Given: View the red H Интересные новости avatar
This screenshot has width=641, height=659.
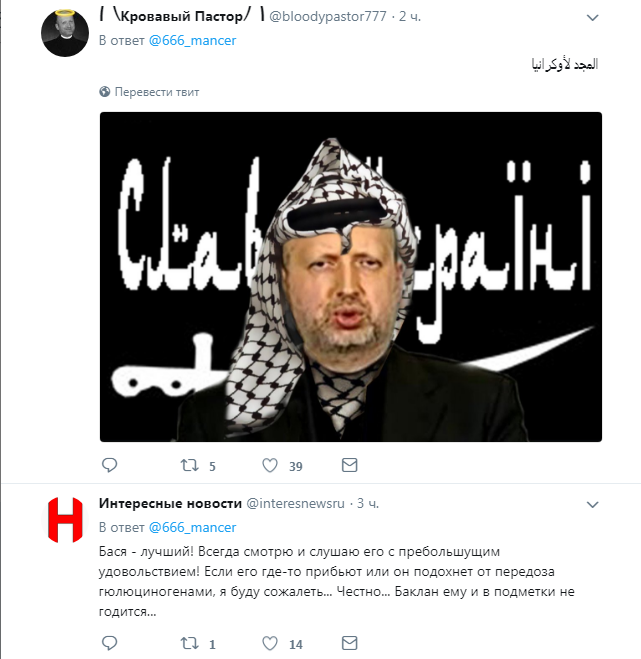Looking at the screenshot, I should point(65,520).
